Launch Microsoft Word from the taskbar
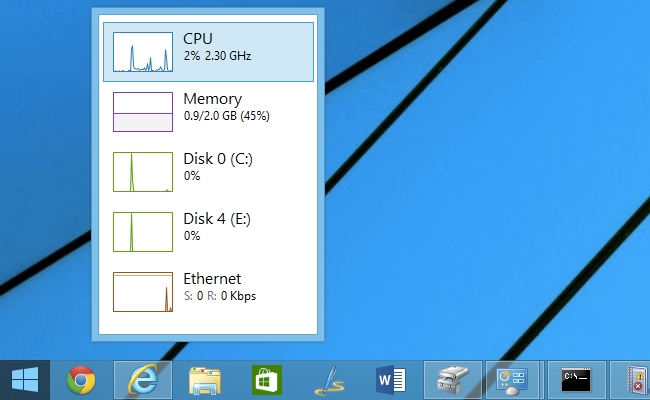This screenshot has width=650, height=400. pyautogui.click(x=391, y=380)
